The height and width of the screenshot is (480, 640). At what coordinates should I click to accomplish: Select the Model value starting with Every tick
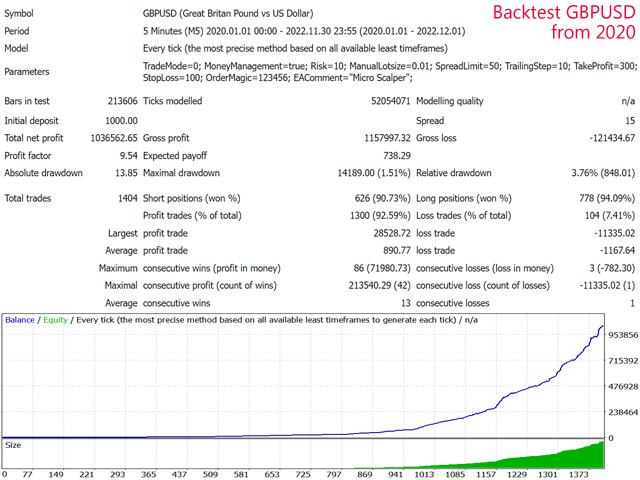(295, 49)
